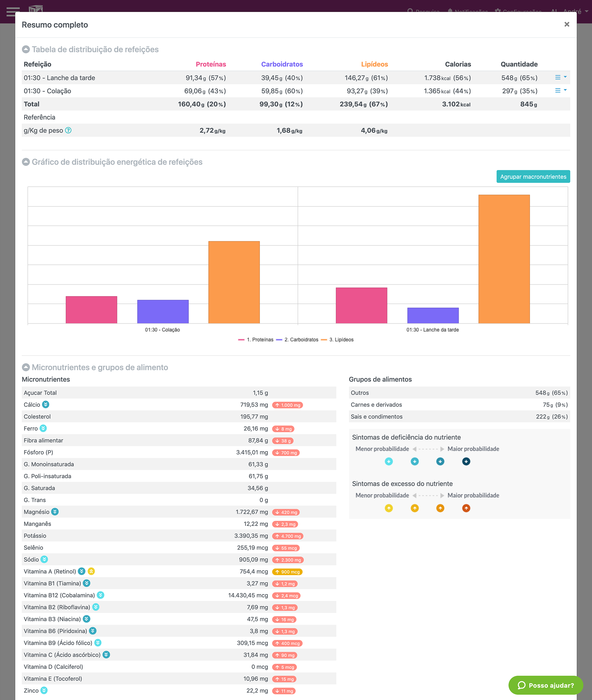Click Vitamina A deficiency symptoms icon
592x700 pixels.
point(81,571)
